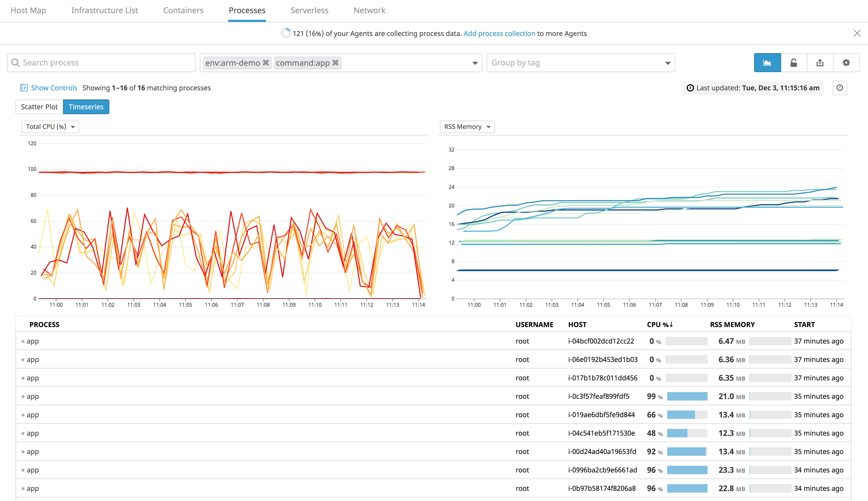The width and height of the screenshot is (868, 501).
Task: Toggle the graph display icon button
Action: (x=767, y=63)
